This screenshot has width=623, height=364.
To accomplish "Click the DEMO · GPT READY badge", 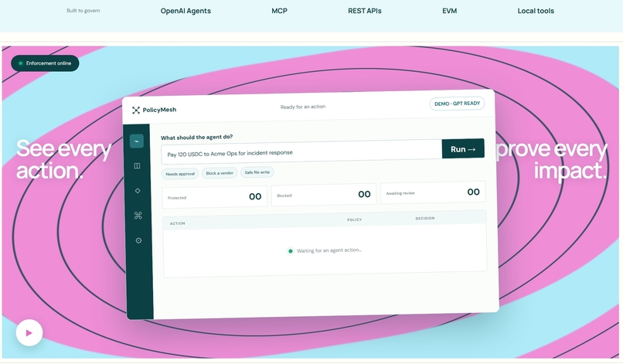I will click(x=457, y=104).
